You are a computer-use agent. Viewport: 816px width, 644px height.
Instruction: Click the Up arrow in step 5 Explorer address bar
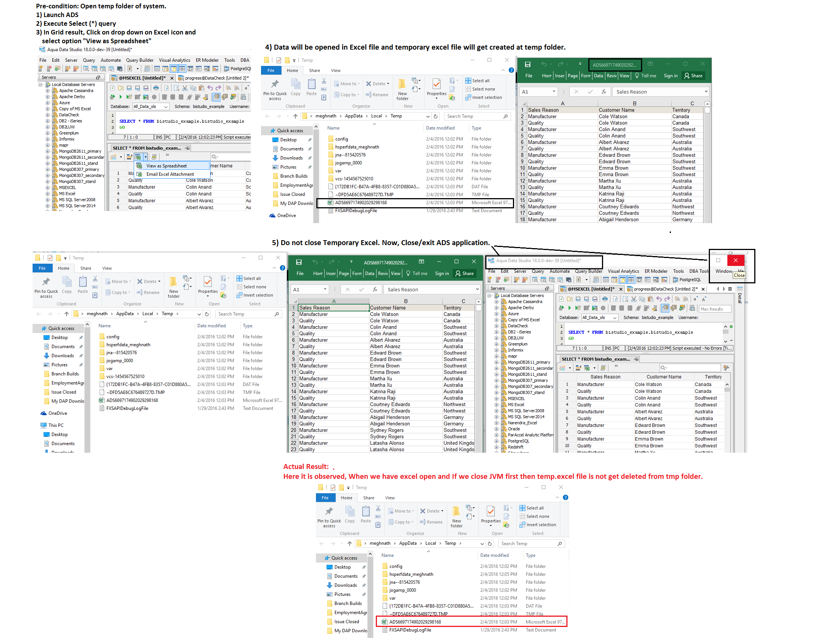coord(67,314)
